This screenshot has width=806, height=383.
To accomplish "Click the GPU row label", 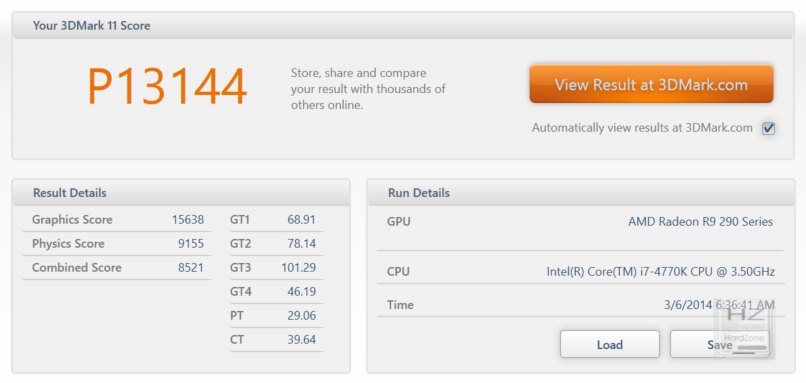I will [x=399, y=222].
